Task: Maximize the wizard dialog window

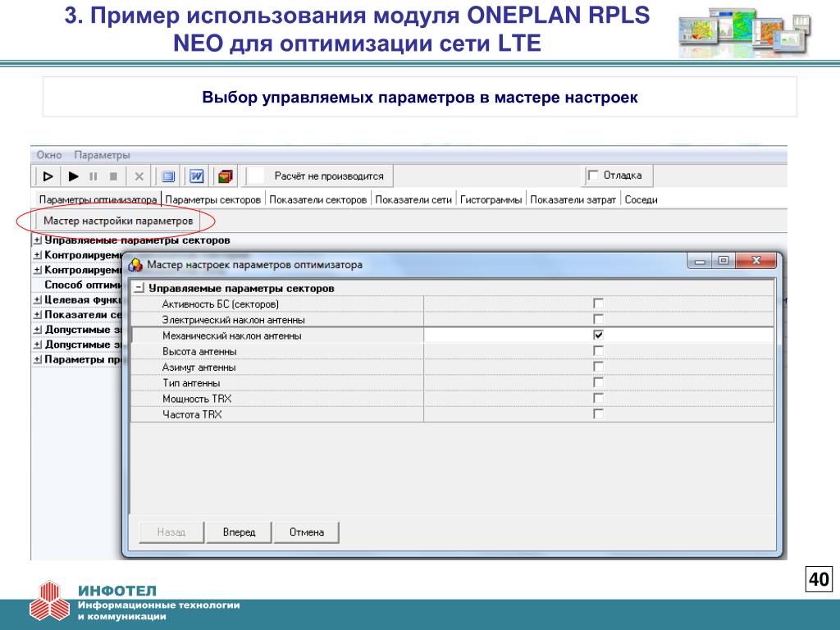Action: [x=724, y=261]
